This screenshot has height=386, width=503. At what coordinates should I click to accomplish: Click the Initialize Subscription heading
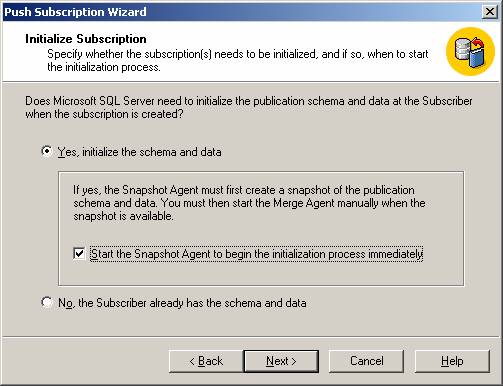[86, 39]
